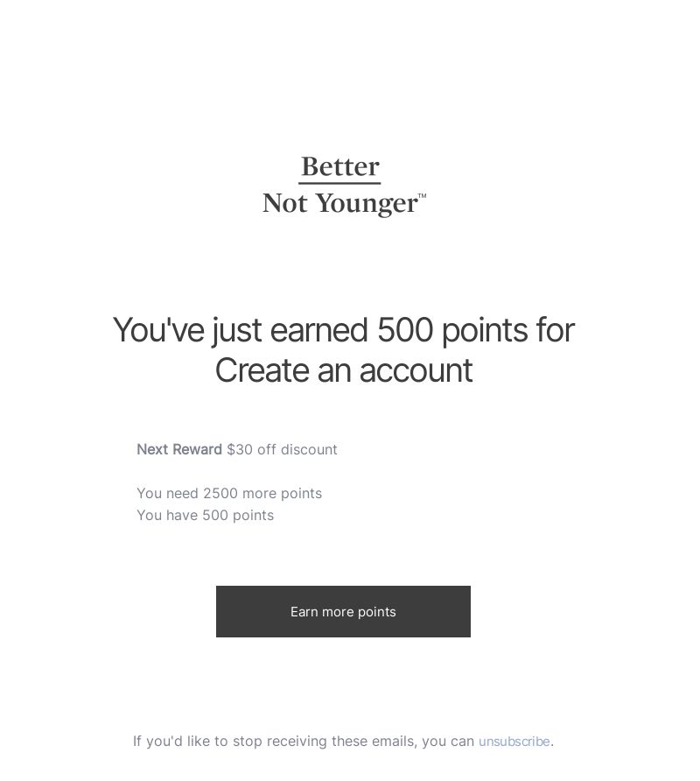Select the "500" number in the headline
This screenshot has width=700, height=781.
point(405,330)
